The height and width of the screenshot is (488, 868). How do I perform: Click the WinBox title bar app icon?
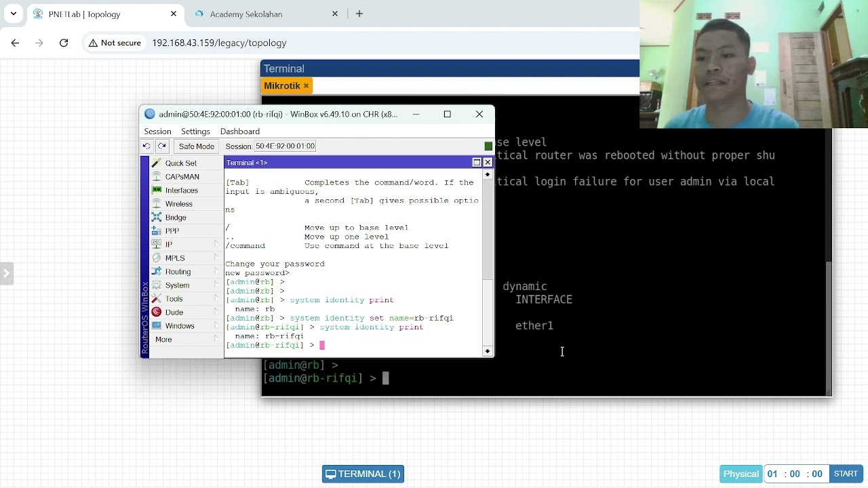[x=150, y=114]
